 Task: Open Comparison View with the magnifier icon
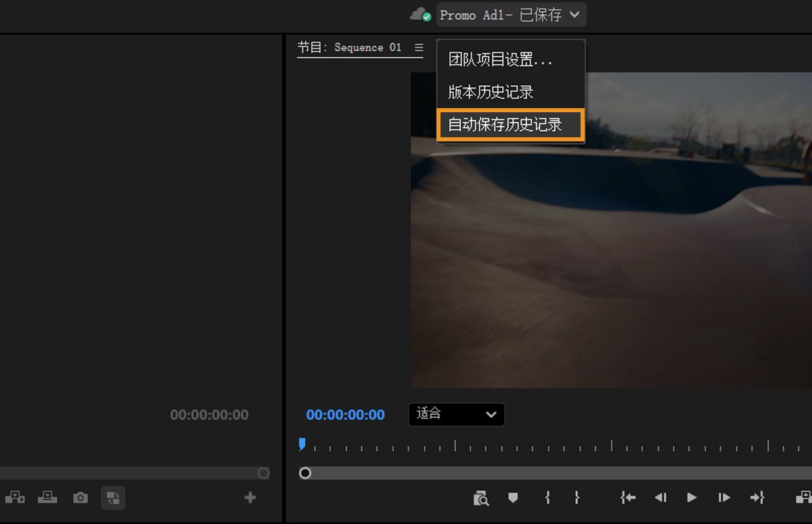(481, 498)
